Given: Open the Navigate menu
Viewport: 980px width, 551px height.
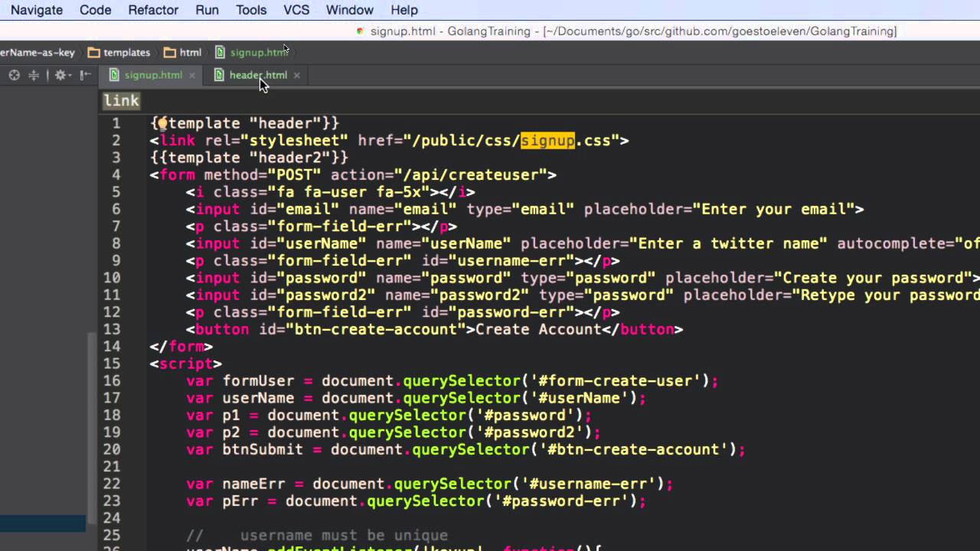Looking at the screenshot, I should coord(37,10).
